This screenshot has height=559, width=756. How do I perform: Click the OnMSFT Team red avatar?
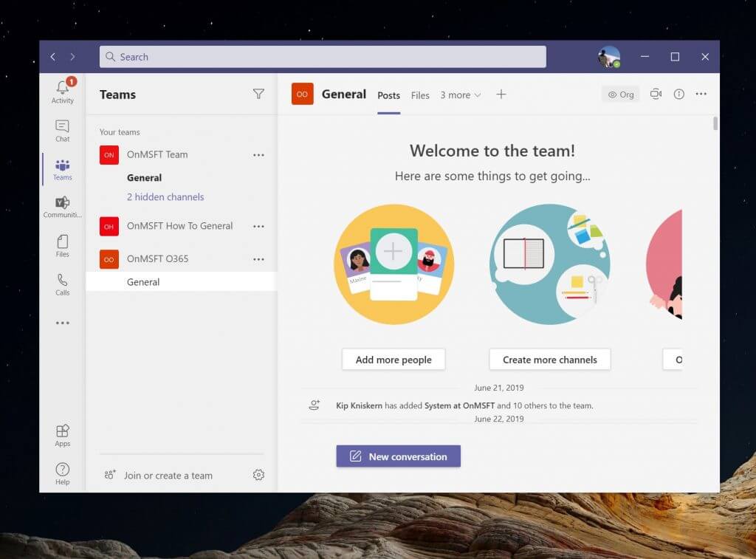click(x=109, y=155)
